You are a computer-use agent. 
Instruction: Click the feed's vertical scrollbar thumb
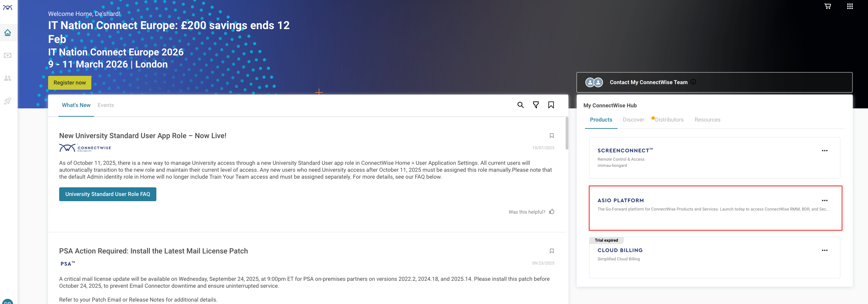coord(567,133)
